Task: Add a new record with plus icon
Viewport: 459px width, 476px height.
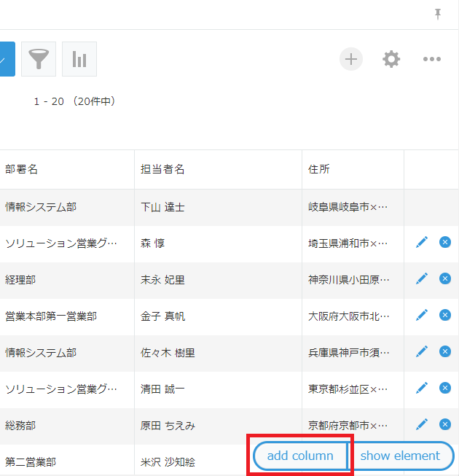Action: pos(351,59)
